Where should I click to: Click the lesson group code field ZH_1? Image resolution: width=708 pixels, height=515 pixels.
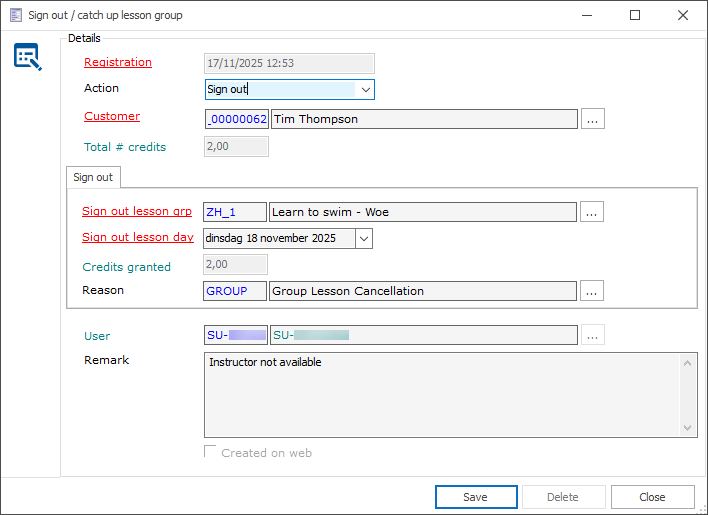click(x=235, y=212)
